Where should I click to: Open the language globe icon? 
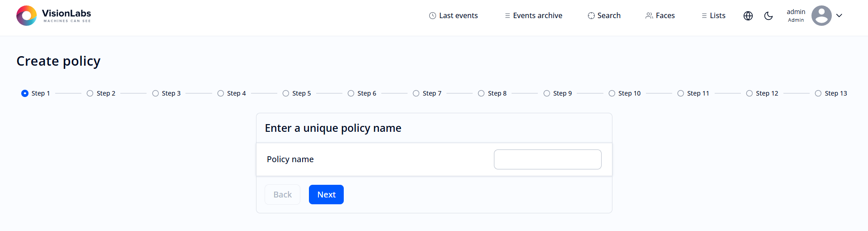748,16
